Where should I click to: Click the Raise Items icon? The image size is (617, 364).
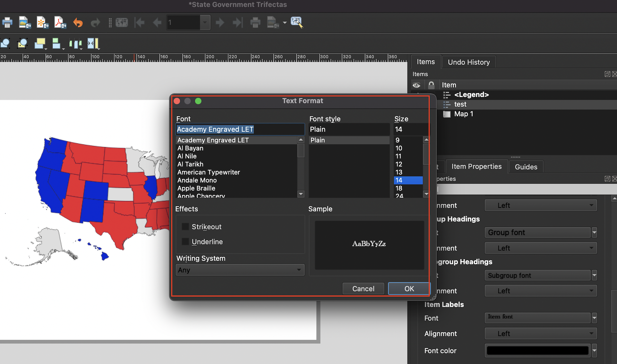click(40, 44)
